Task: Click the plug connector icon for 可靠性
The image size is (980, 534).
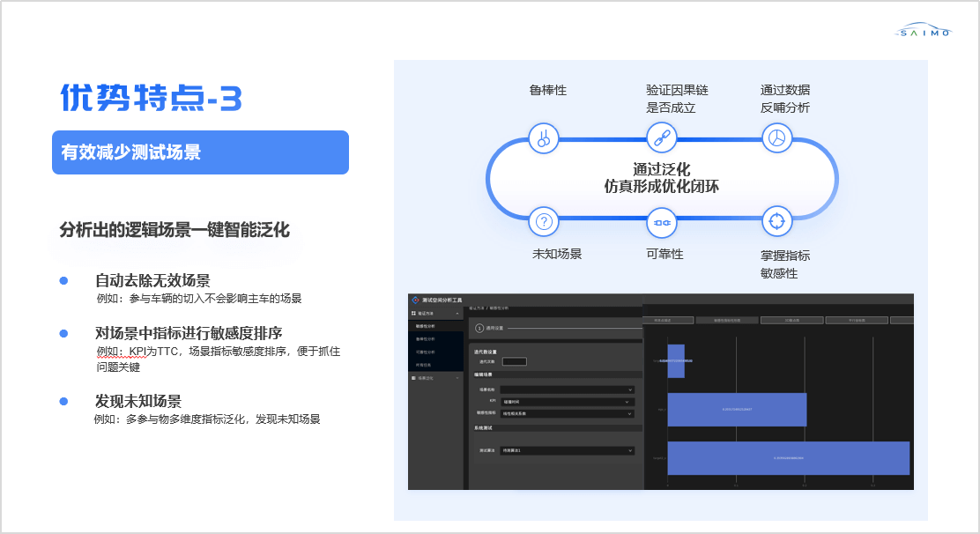Action: (x=661, y=222)
